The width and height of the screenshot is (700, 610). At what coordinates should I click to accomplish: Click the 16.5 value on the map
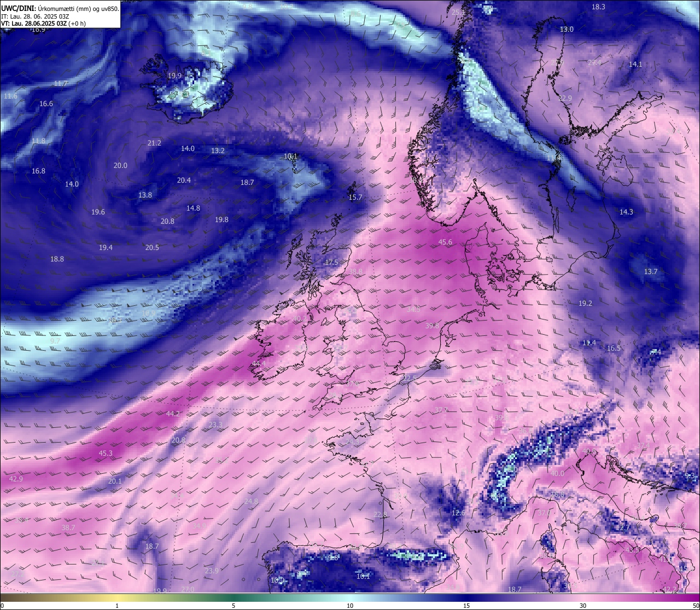pos(614,348)
